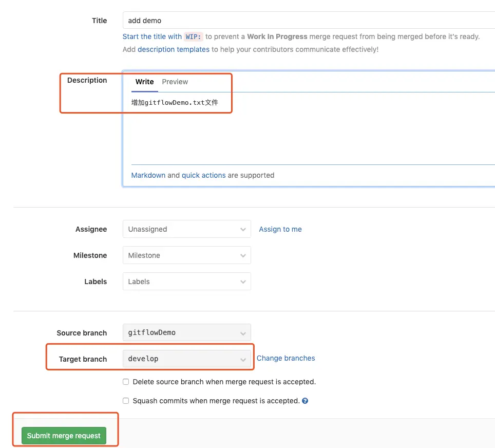Click the Labels dropdown chevron arrow
This screenshot has width=495, height=448.
(243, 282)
